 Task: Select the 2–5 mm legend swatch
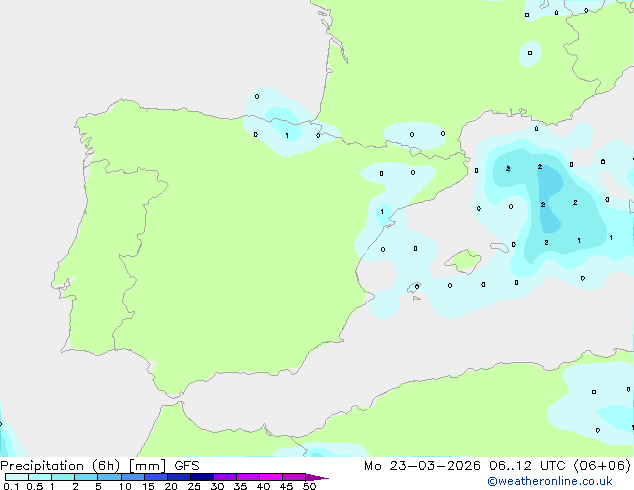(x=86, y=477)
